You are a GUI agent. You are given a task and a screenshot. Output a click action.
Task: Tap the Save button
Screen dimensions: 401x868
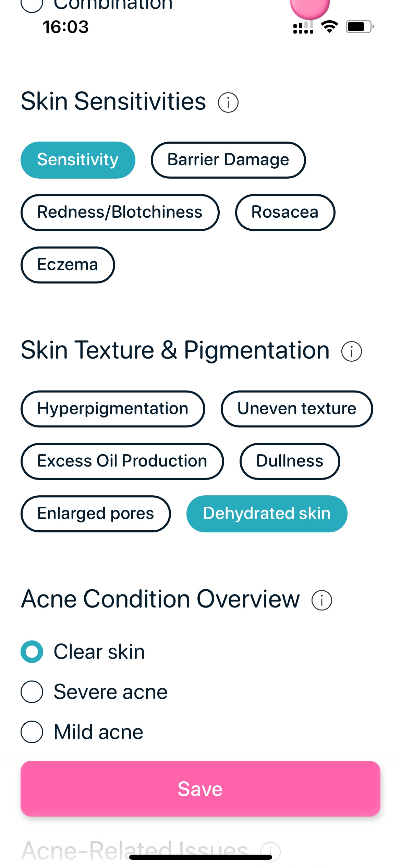point(200,788)
